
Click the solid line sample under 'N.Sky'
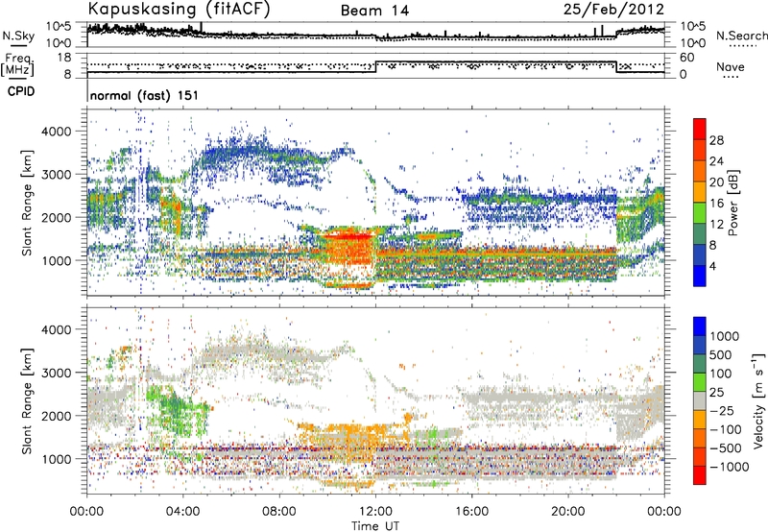coord(18,45)
